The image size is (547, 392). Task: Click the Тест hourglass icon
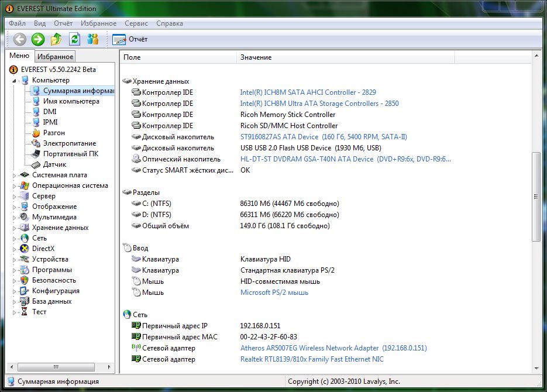tap(25, 312)
